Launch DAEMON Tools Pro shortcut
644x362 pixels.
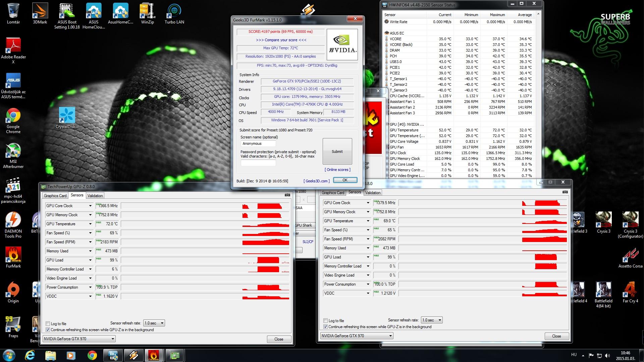tap(13, 225)
